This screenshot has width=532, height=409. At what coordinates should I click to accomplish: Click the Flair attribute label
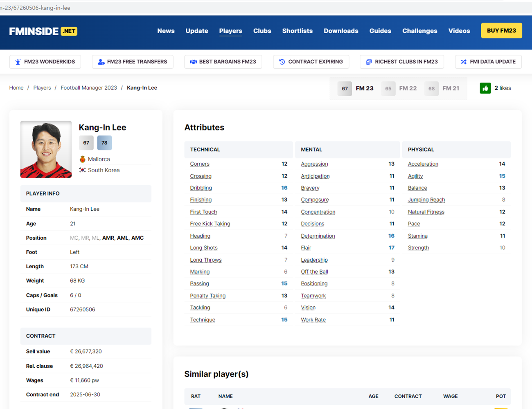[306, 248]
